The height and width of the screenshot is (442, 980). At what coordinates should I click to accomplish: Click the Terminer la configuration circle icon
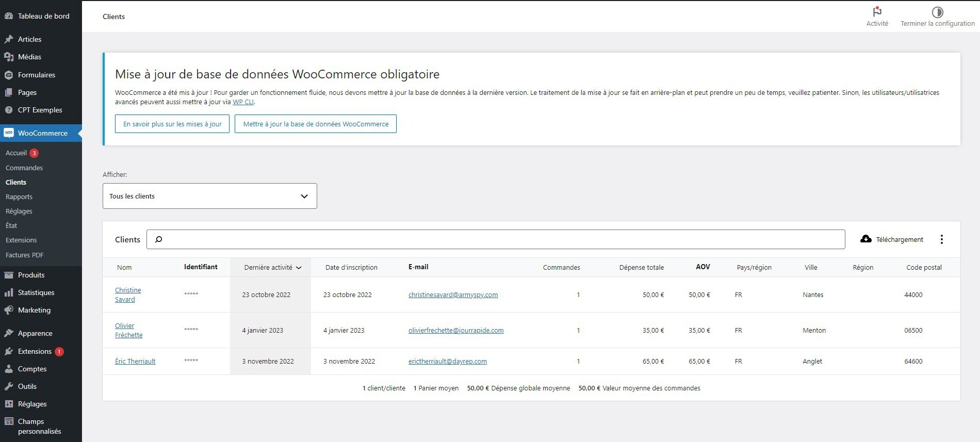(937, 12)
